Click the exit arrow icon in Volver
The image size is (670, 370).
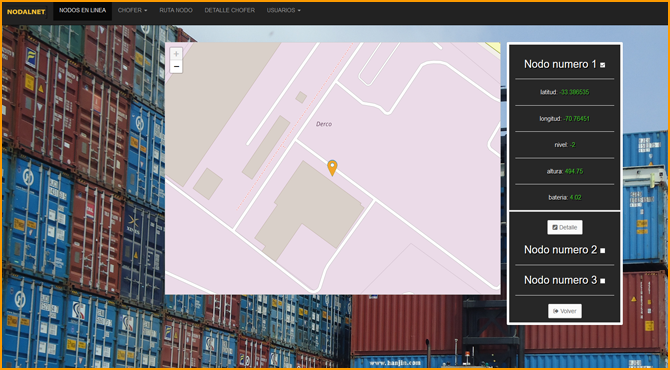pyautogui.click(x=555, y=311)
